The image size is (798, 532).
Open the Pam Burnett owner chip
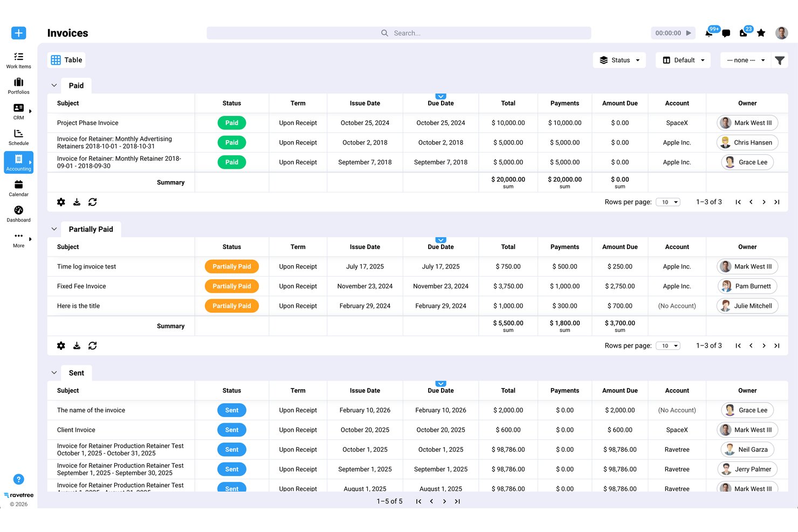747,286
